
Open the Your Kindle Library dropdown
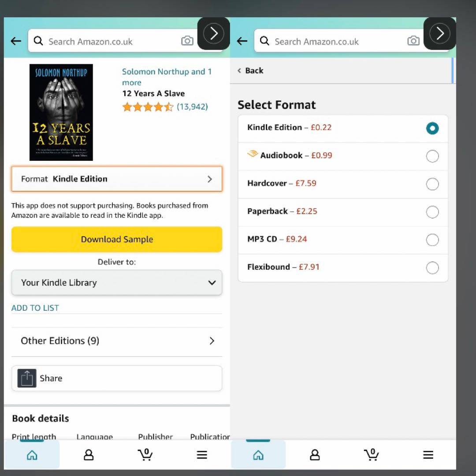(x=117, y=283)
